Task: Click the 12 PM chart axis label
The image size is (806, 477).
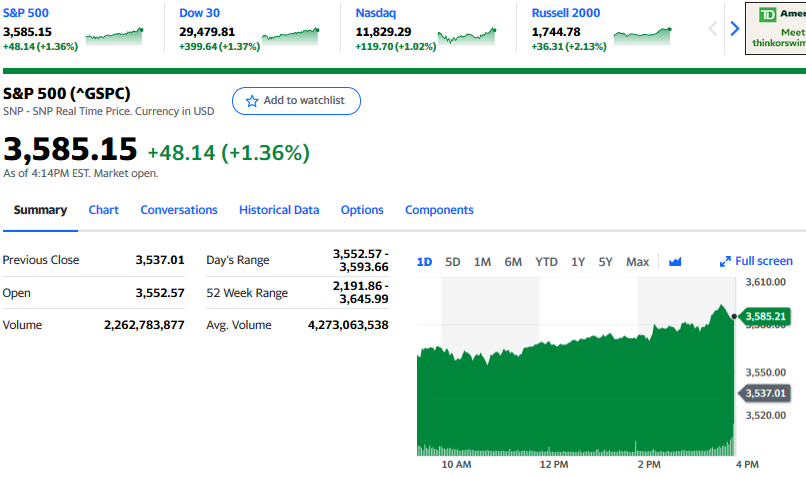Action: click(554, 465)
